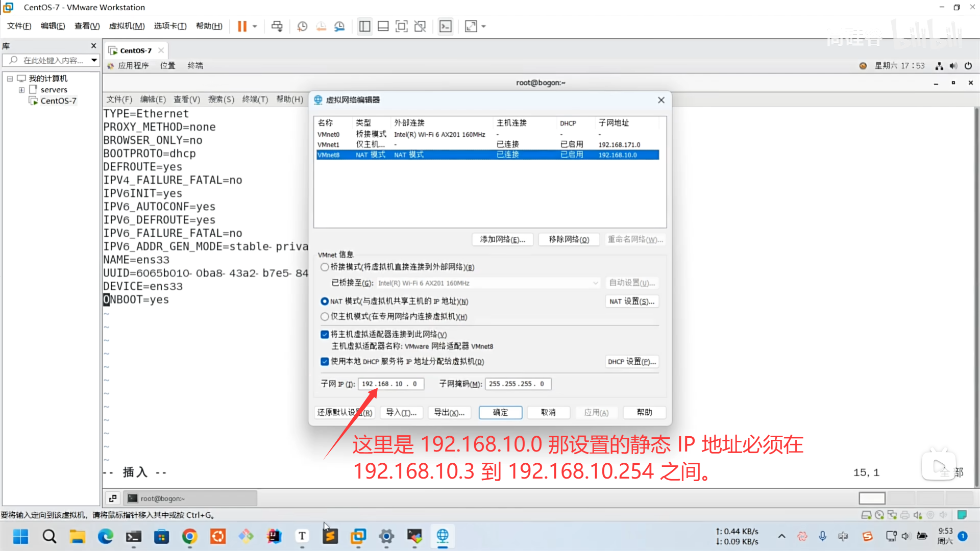The height and width of the screenshot is (551, 980).
Task: Uncheck use local DHCP service checkbox
Action: point(325,361)
